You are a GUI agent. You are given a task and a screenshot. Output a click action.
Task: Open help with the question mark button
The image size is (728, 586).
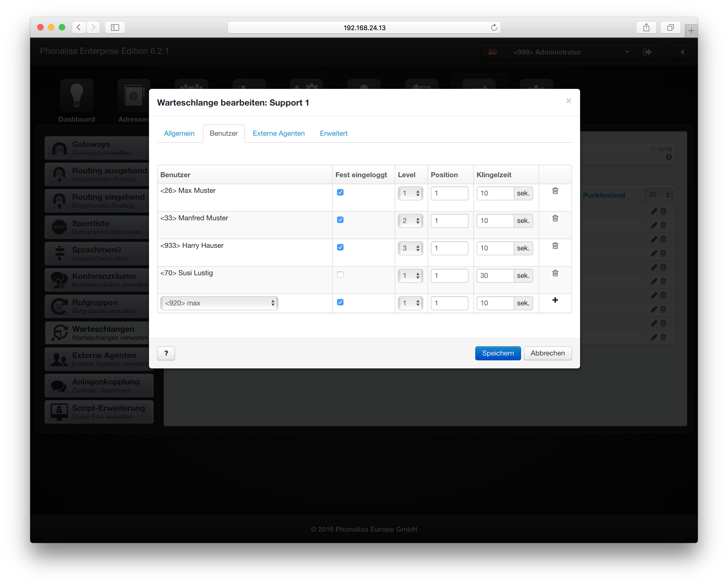[x=166, y=353]
